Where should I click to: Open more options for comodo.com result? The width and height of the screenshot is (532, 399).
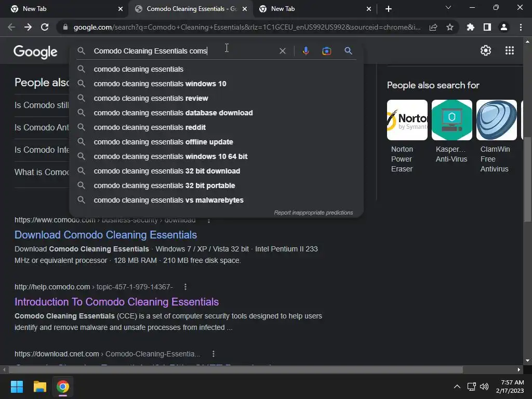[209, 220]
